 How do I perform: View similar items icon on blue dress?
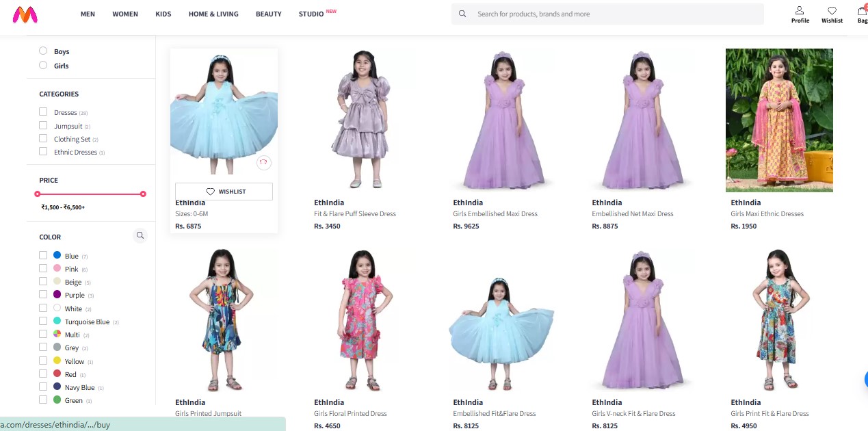click(264, 163)
